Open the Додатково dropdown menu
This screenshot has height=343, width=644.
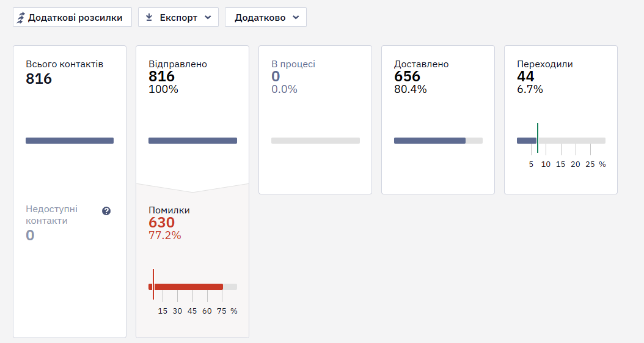266,17
